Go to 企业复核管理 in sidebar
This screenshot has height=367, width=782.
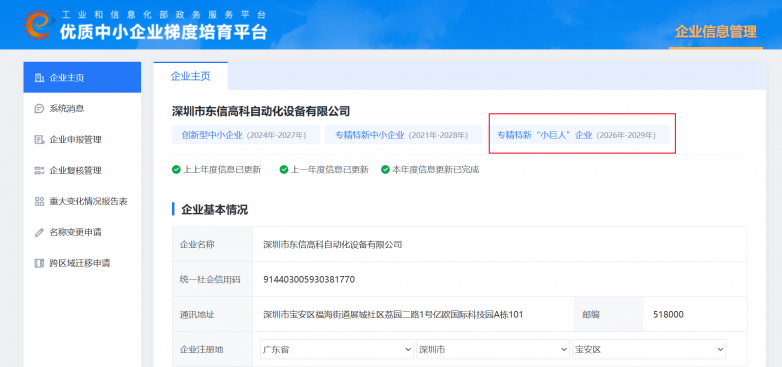(x=82, y=171)
